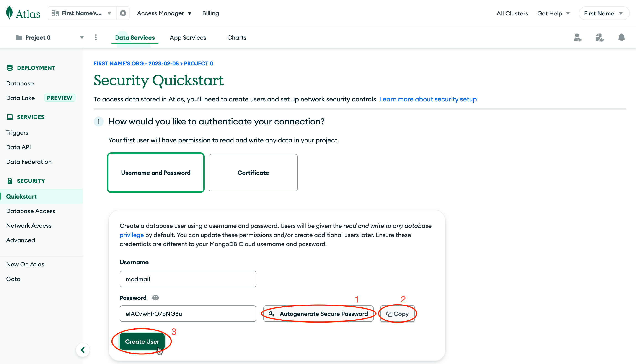This screenshot has height=364, width=636.
Task: Open the activity feed icon
Action: pyautogui.click(x=600, y=38)
